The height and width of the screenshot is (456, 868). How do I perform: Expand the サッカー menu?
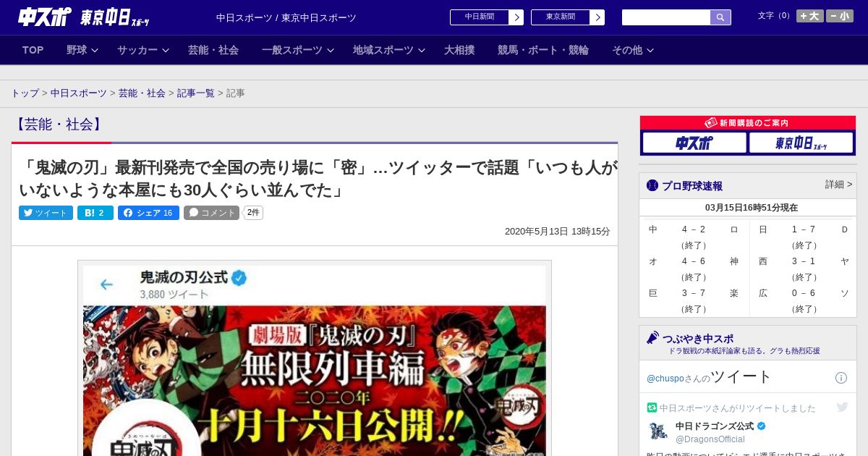pos(143,50)
